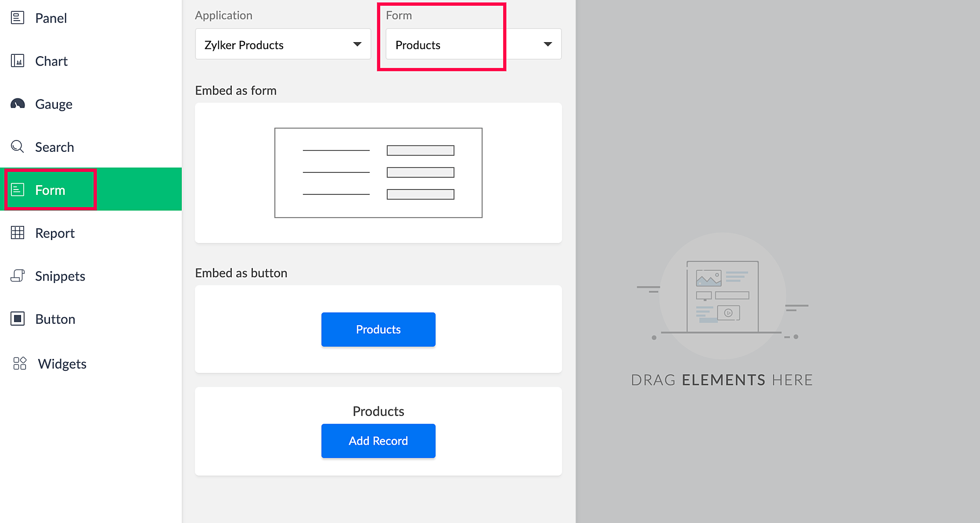Image resolution: width=980 pixels, height=523 pixels.
Task: Click the Add Record button
Action: (x=378, y=441)
